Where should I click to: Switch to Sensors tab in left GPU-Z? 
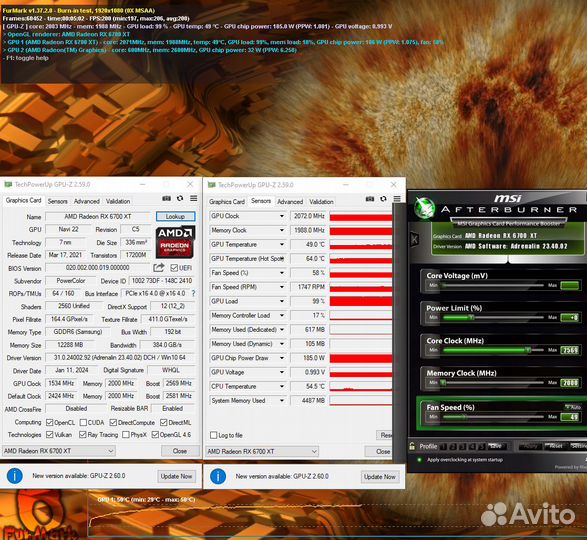tap(58, 201)
